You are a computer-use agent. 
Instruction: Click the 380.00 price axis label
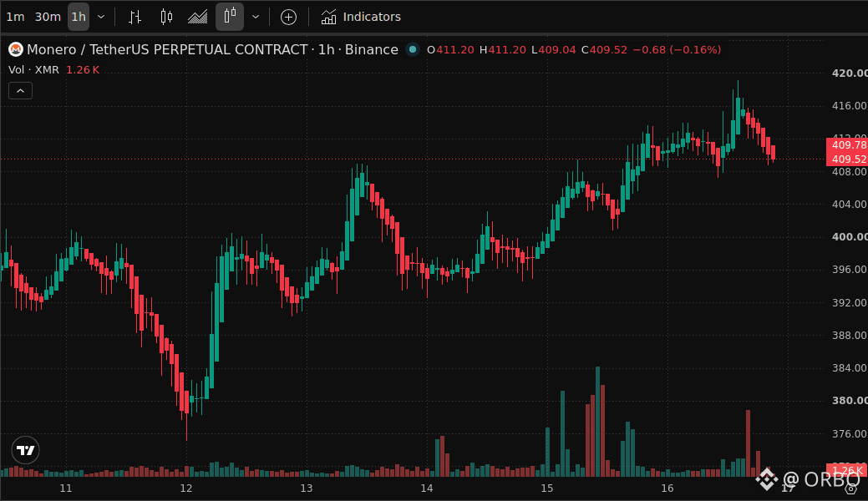849,401
